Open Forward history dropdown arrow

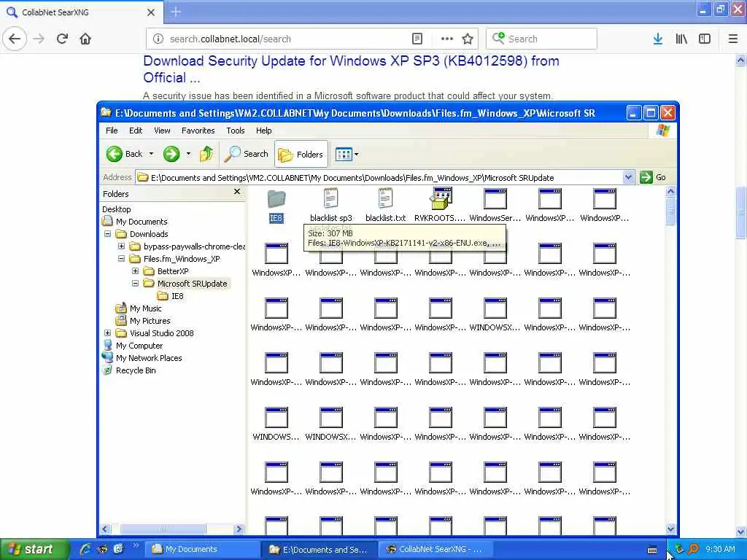[x=189, y=154]
